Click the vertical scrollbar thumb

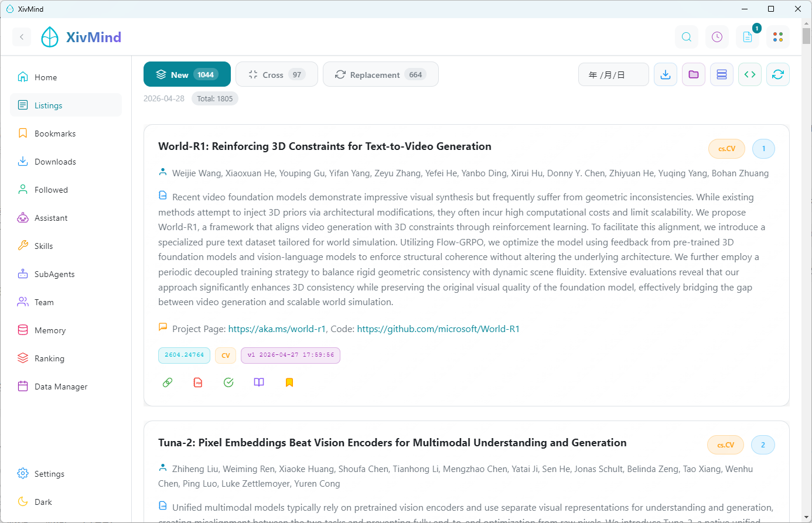(807, 36)
